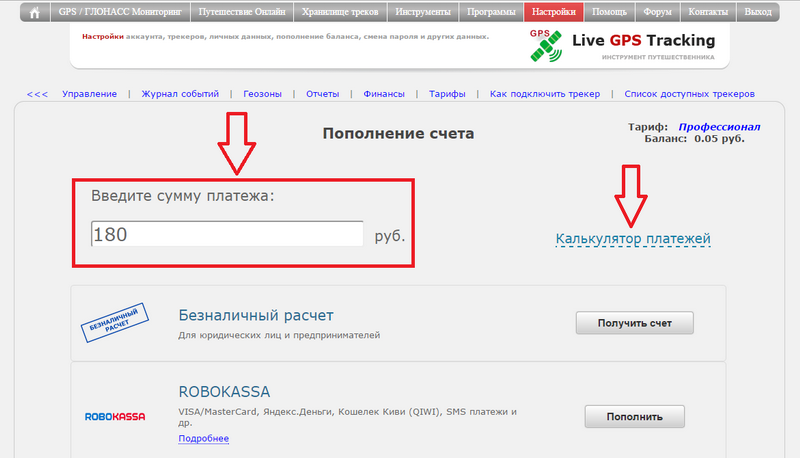
Task: Go to Финансы in the submenu
Action: [384, 94]
